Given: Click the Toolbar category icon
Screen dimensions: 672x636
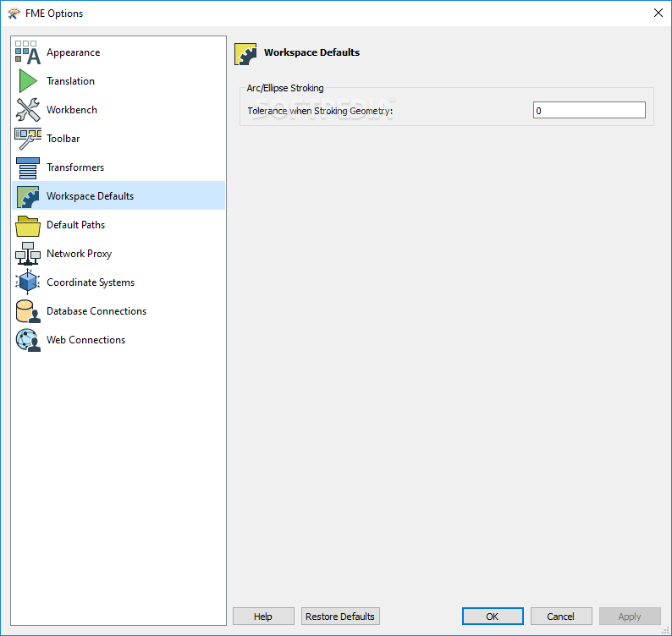Looking at the screenshot, I should click(28, 139).
